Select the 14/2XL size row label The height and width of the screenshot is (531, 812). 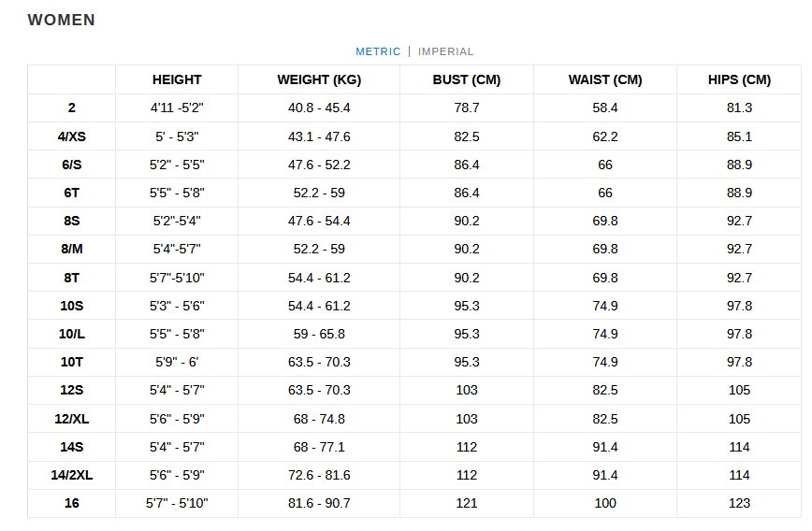tap(72, 475)
